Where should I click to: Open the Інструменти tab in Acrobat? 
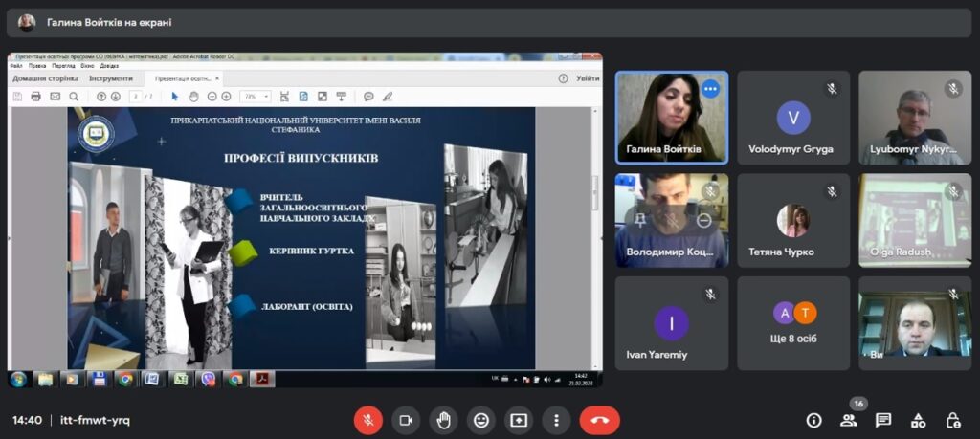pos(111,78)
